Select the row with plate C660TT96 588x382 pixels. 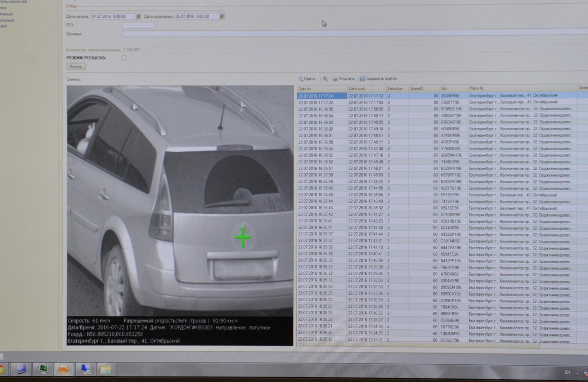coord(450,102)
